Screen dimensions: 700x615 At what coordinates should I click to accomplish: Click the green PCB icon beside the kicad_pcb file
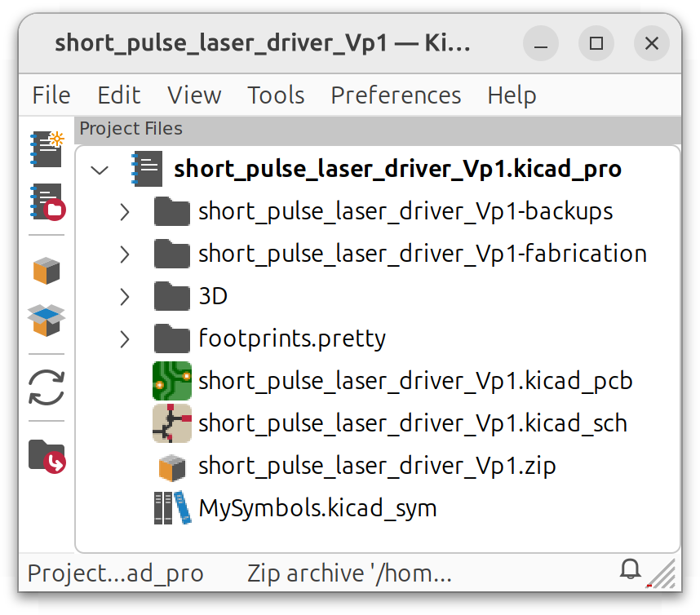click(x=171, y=380)
